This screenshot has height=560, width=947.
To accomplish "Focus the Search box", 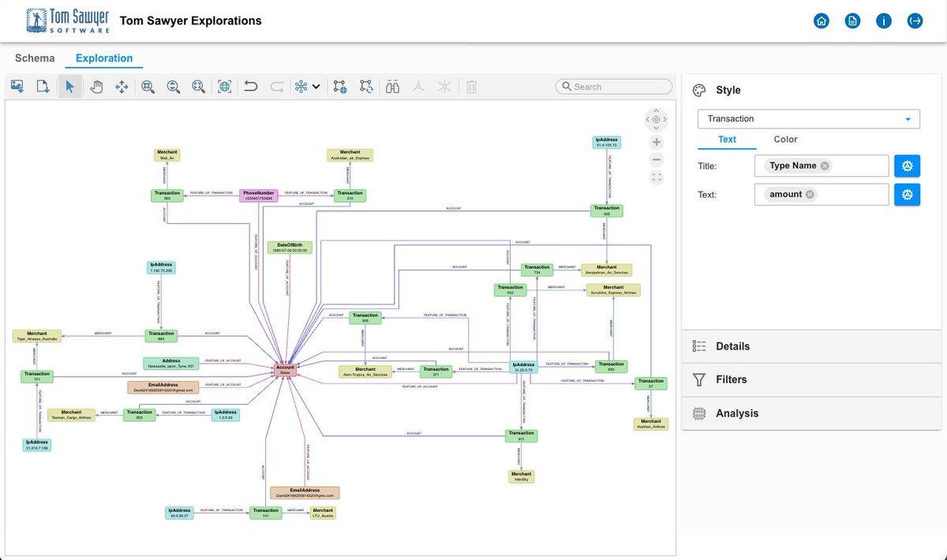I will tap(614, 87).
